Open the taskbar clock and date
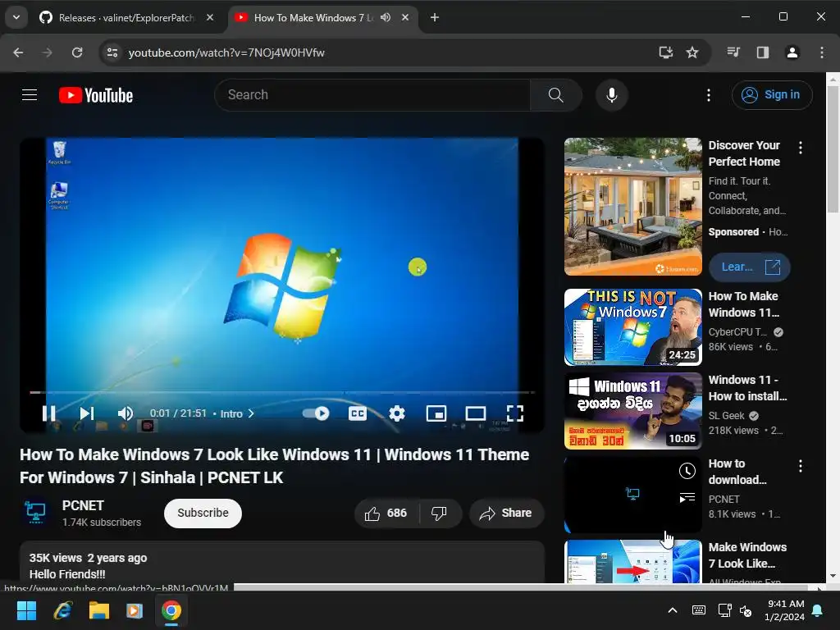This screenshot has width=840, height=630. pyautogui.click(x=785, y=610)
